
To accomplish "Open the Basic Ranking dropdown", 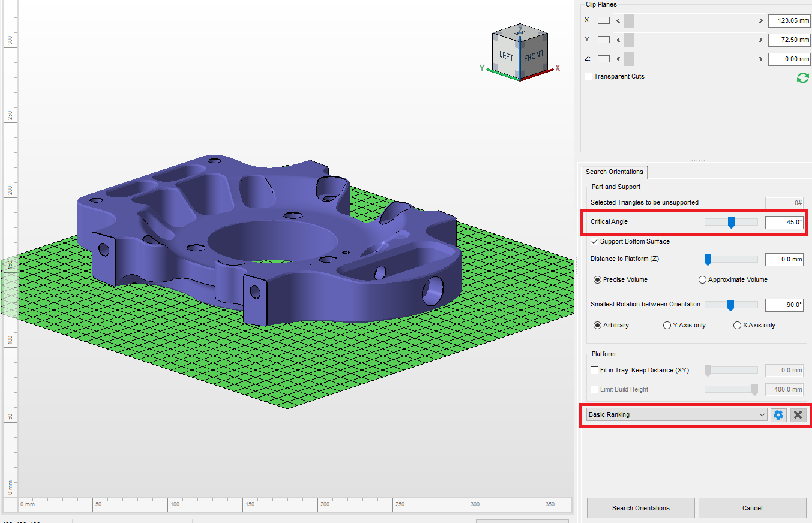I will (677, 414).
